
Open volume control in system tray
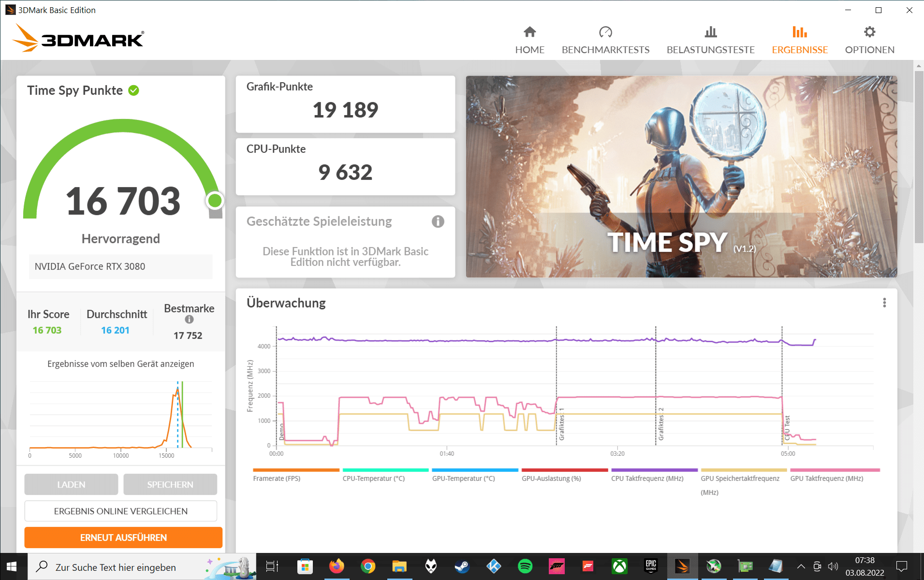coord(833,566)
